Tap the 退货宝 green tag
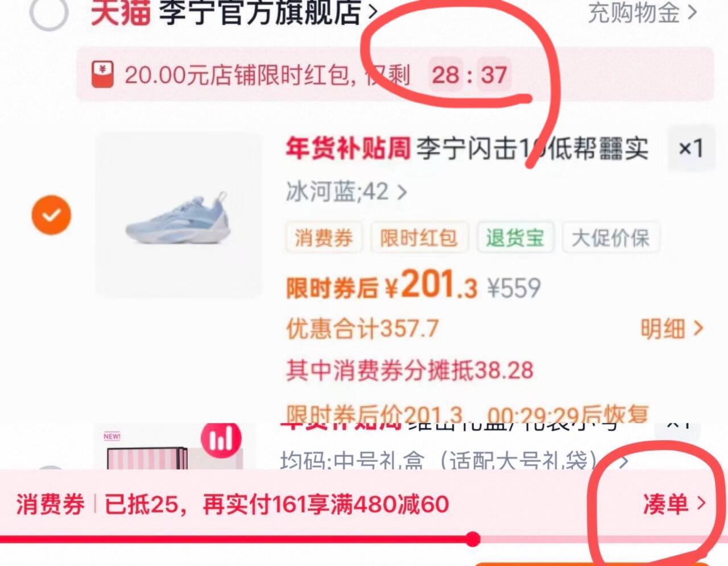728x566 pixels. click(x=515, y=238)
